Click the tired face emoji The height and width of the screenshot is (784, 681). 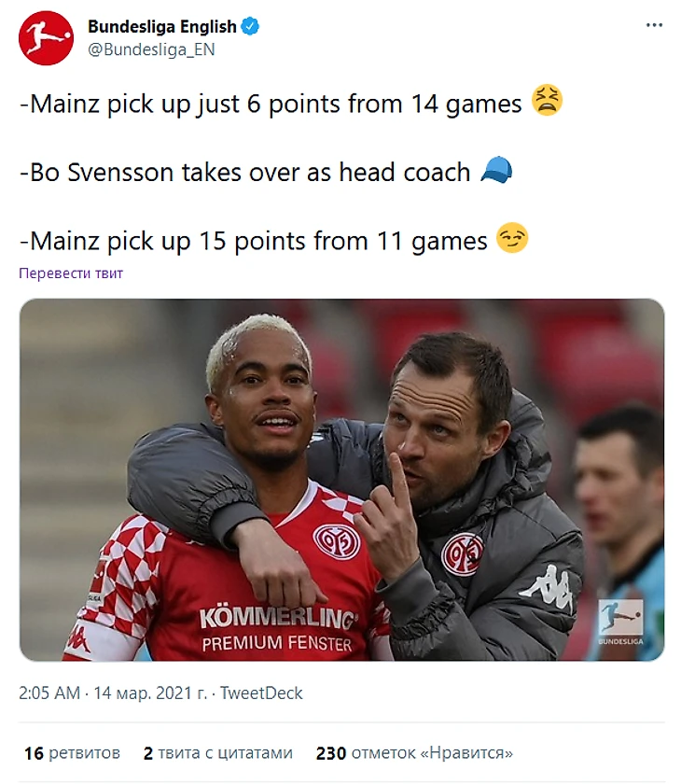click(x=547, y=101)
